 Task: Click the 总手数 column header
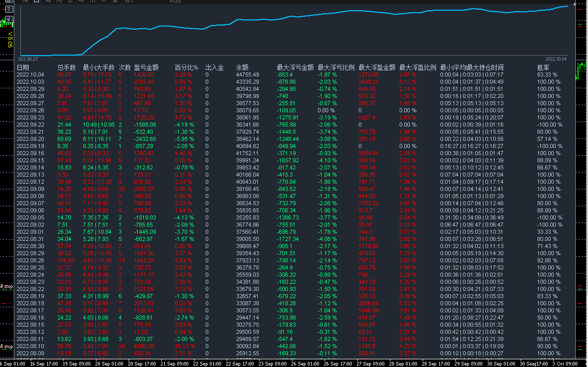pyautogui.click(x=67, y=67)
